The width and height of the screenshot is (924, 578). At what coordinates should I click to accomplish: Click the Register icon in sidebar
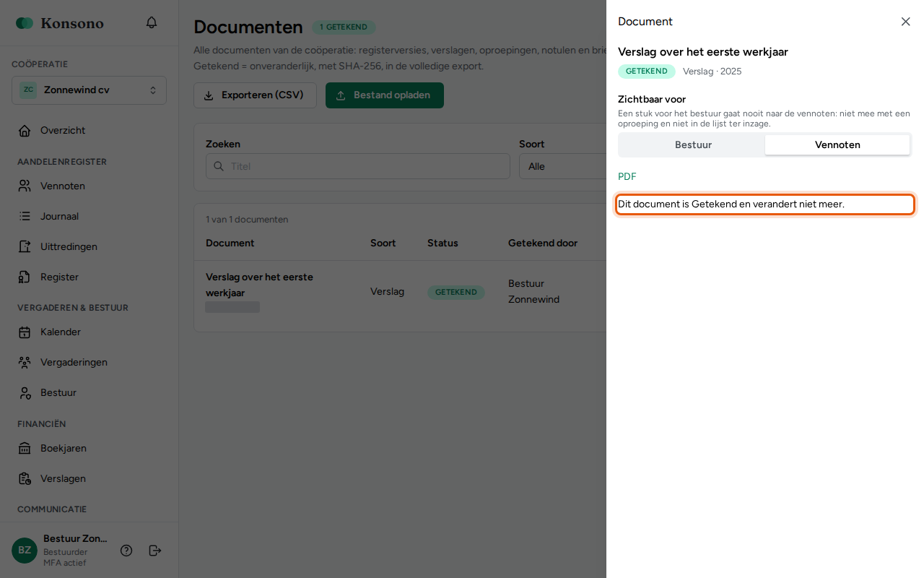click(x=25, y=277)
